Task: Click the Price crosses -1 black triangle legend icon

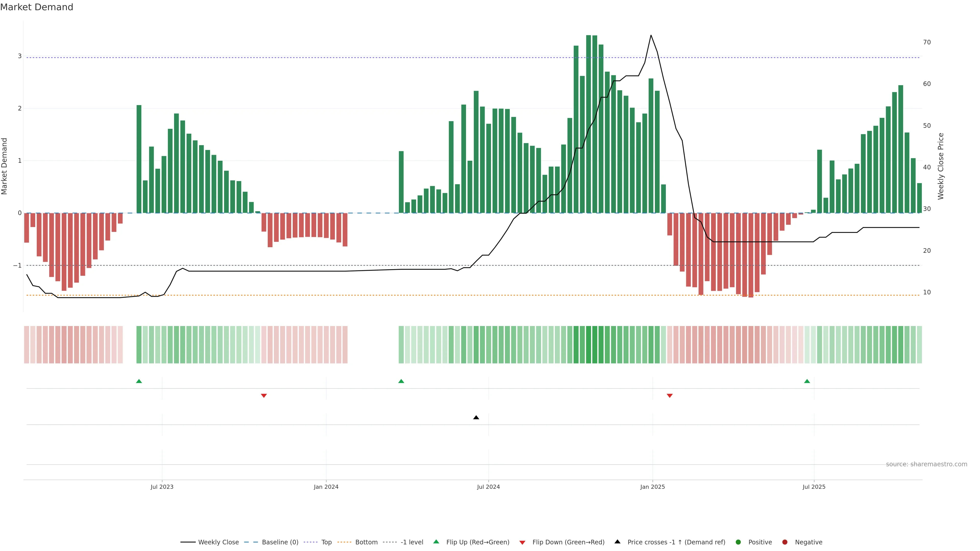Action: point(617,542)
